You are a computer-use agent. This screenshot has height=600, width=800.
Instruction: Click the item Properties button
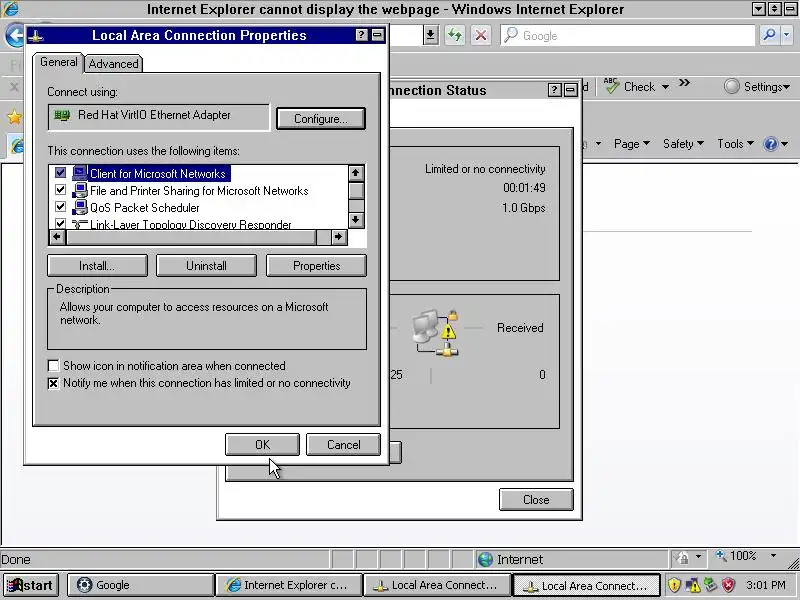[316, 266]
